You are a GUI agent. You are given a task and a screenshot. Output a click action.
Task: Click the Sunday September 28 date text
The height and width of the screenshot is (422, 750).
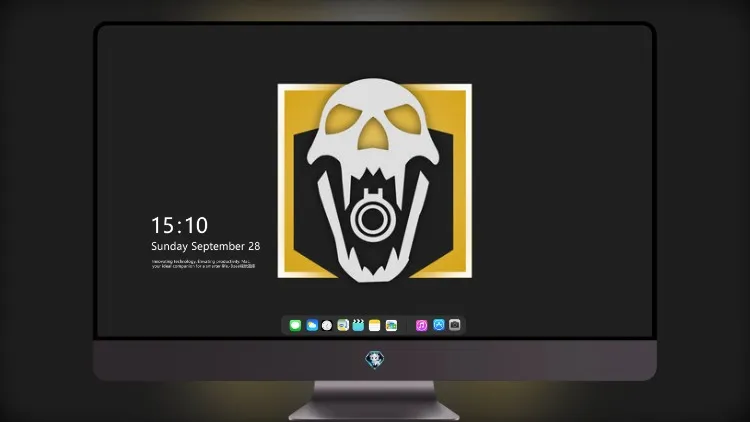(x=206, y=246)
